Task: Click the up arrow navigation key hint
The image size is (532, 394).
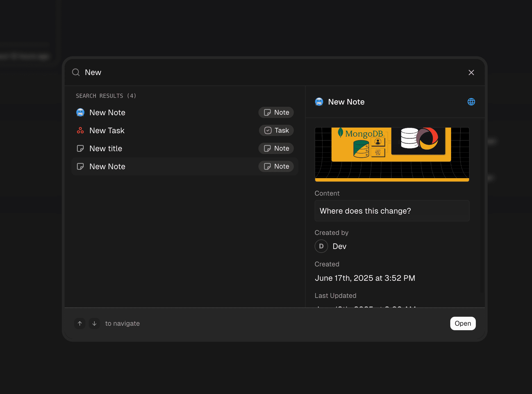Action: click(x=79, y=323)
